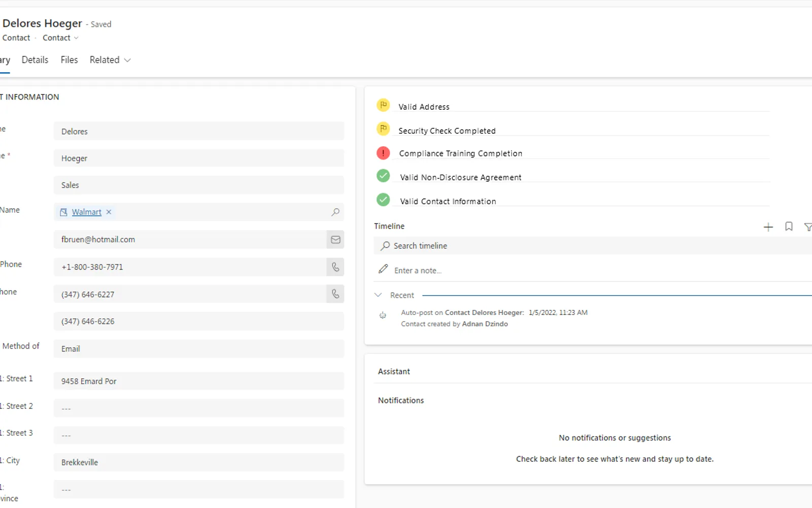Open the Method of contact Email dropdown
The width and height of the screenshot is (812, 508).
199,349
